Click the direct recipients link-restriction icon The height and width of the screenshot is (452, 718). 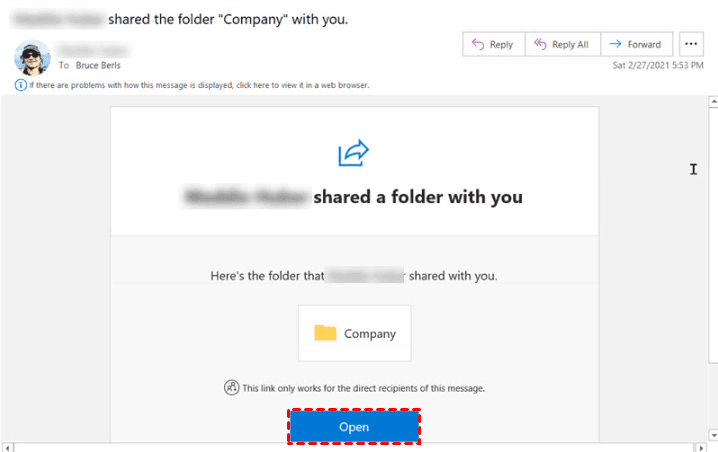pyautogui.click(x=231, y=387)
